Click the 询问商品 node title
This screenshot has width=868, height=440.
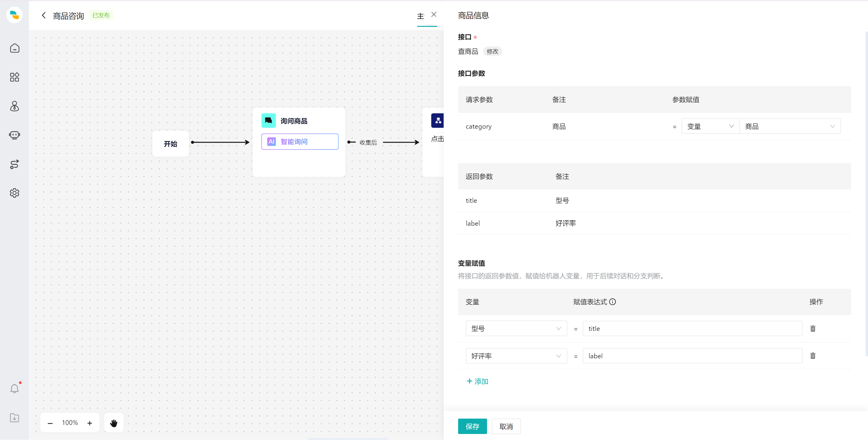coord(294,121)
